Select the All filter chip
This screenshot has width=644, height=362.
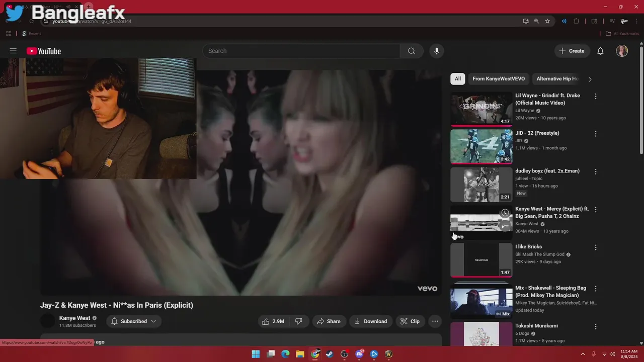point(458,79)
